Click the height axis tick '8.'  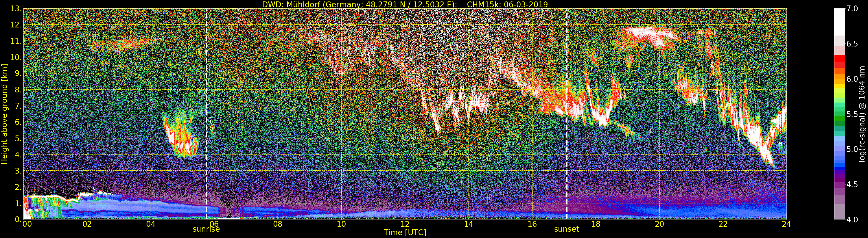(18, 90)
